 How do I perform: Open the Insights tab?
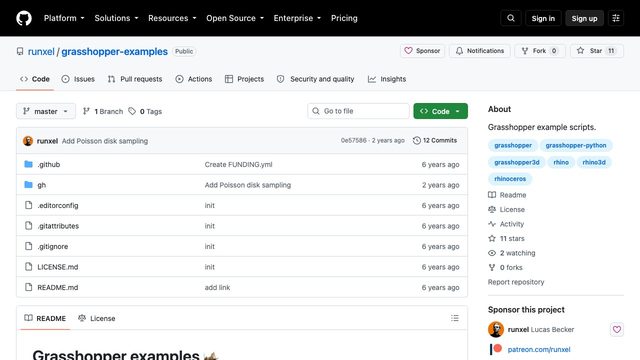click(x=387, y=79)
